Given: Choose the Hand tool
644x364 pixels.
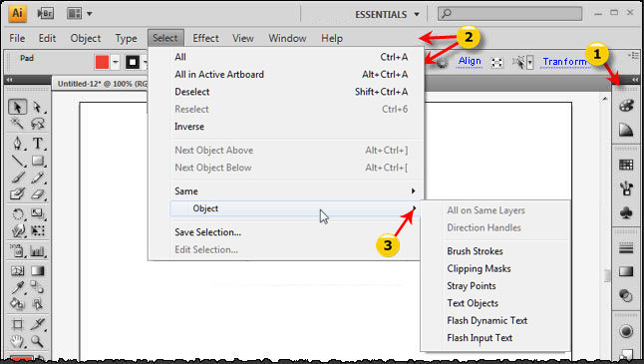Looking at the screenshot, I should [17, 341].
